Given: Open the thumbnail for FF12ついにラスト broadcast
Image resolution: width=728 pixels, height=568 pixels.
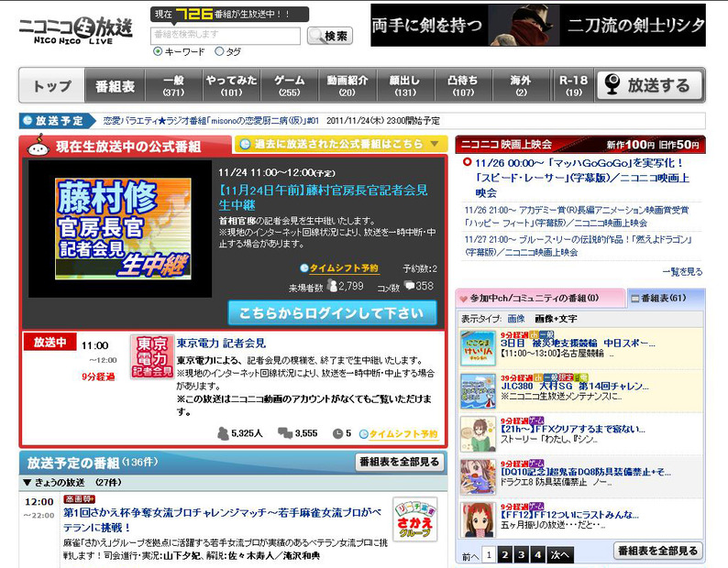Looking at the screenshot, I should point(479,519).
